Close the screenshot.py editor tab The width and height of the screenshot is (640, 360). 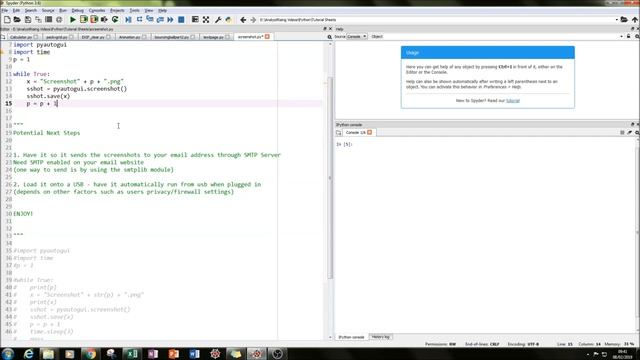pos(267,37)
